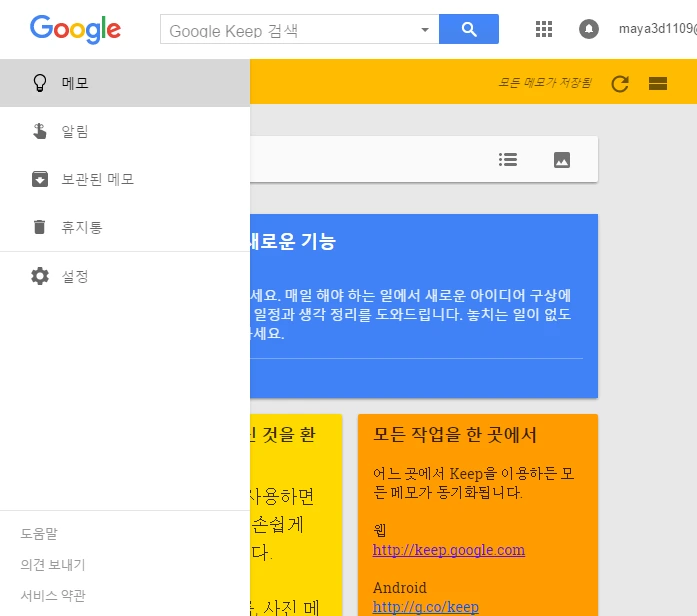Screen dimensions: 697x616
Task: Click the reminder finger icon by 알림
Action: (40, 131)
